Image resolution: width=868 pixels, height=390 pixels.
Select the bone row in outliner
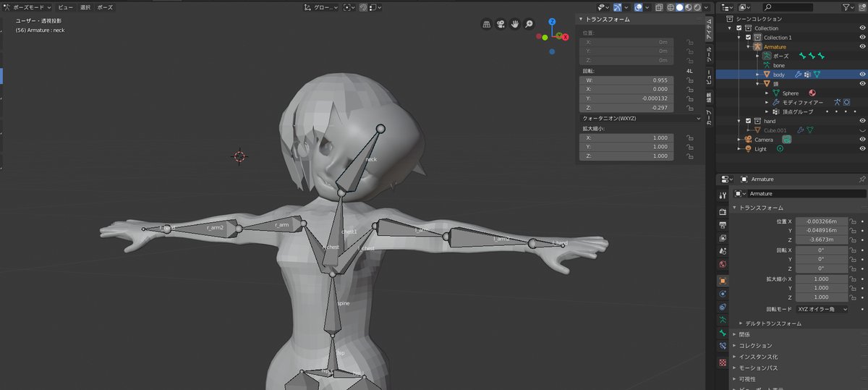tap(778, 65)
